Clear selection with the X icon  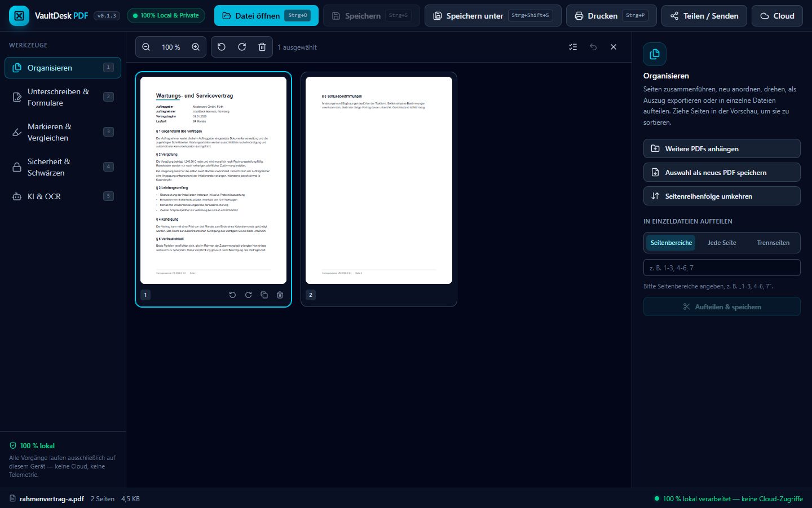[614, 47]
